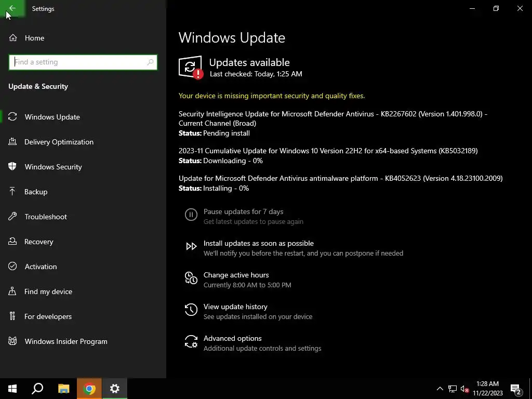Image resolution: width=532 pixels, height=399 pixels.
Task: Open the Windows Security page
Action: (54, 167)
